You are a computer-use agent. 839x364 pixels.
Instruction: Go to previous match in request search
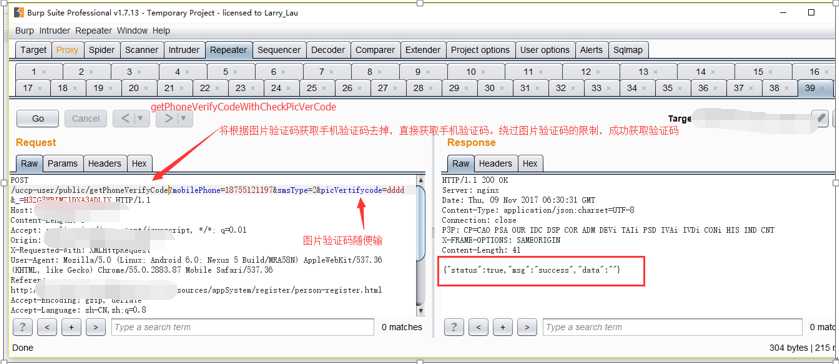coord(47,327)
